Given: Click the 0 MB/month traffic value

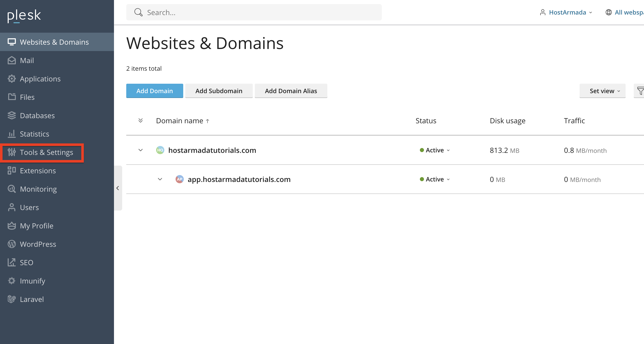Looking at the screenshot, I should click(x=582, y=179).
